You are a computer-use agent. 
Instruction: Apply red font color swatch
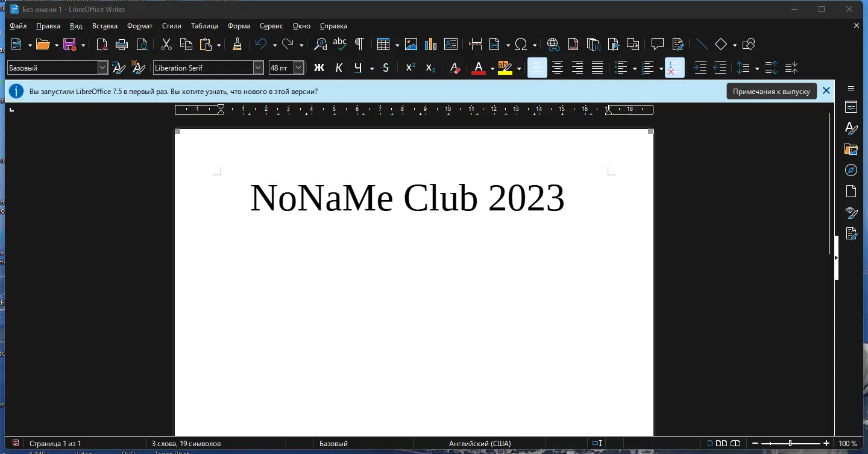479,68
